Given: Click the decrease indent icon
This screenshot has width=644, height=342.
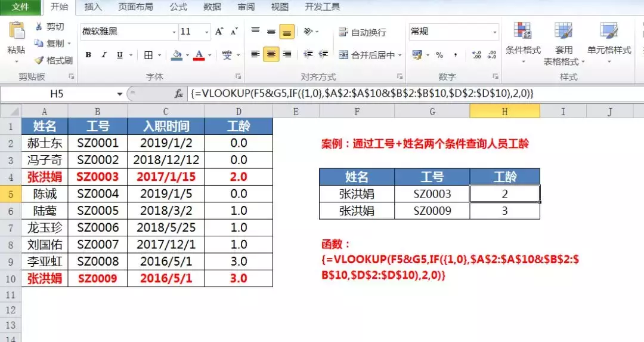Looking at the screenshot, I should [x=308, y=54].
